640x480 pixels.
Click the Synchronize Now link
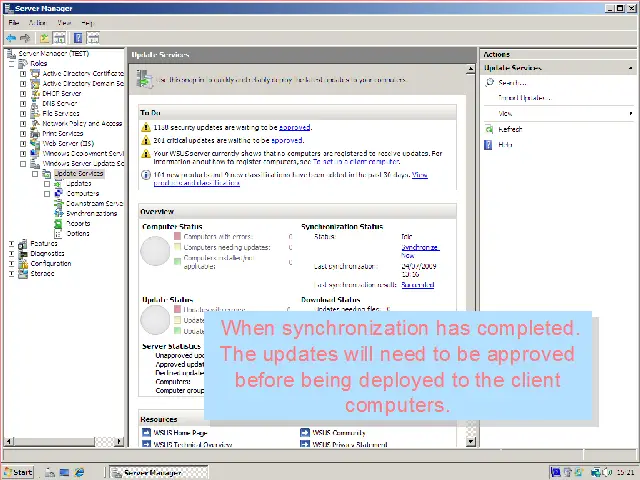(420, 251)
